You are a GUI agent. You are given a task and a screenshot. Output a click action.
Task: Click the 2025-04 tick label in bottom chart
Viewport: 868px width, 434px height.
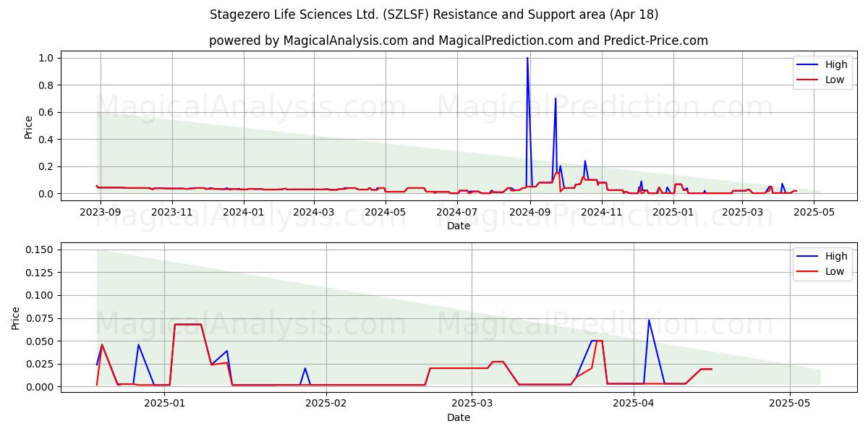coord(634,404)
